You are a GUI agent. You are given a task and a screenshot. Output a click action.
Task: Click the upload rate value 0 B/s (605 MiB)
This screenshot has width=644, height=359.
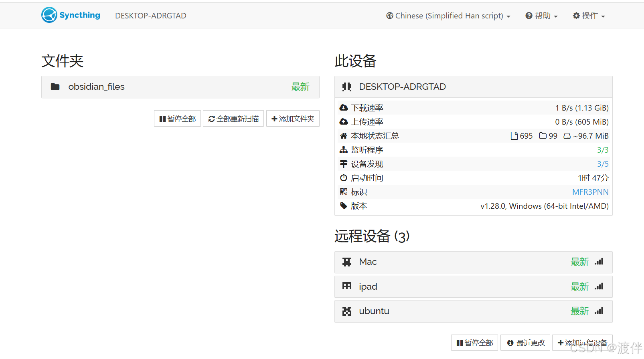coord(582,122)
